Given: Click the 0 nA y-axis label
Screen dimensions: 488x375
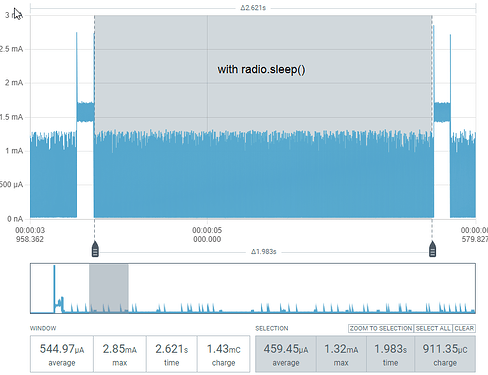Looking at the screenshot, I should [15, 219].
